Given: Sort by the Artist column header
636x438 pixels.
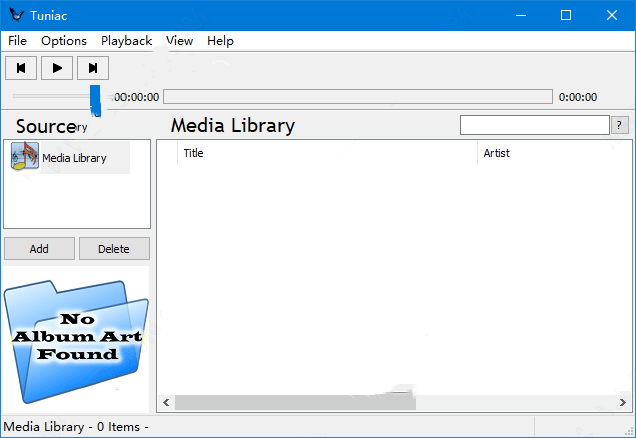Looking at the screenshot, I should click(x=550, y=153).
